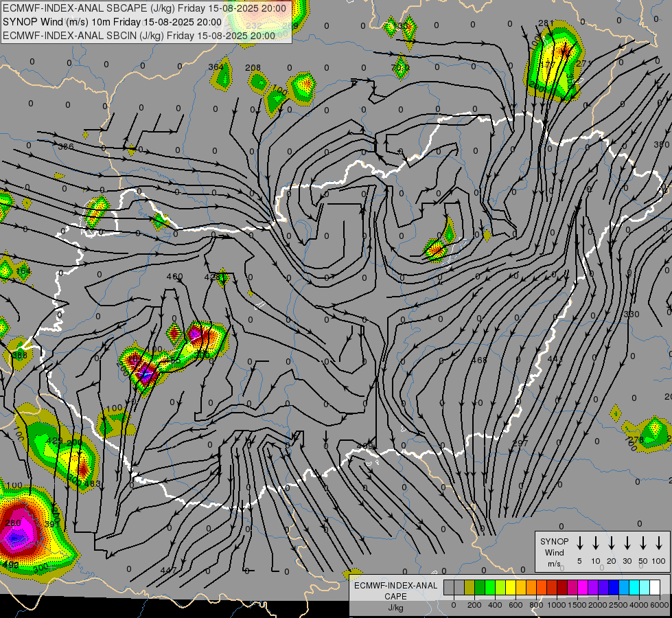The height and width of the screenshot is (618, 672).
Task: Click the SBCIN title line
Action: [139, 36]
